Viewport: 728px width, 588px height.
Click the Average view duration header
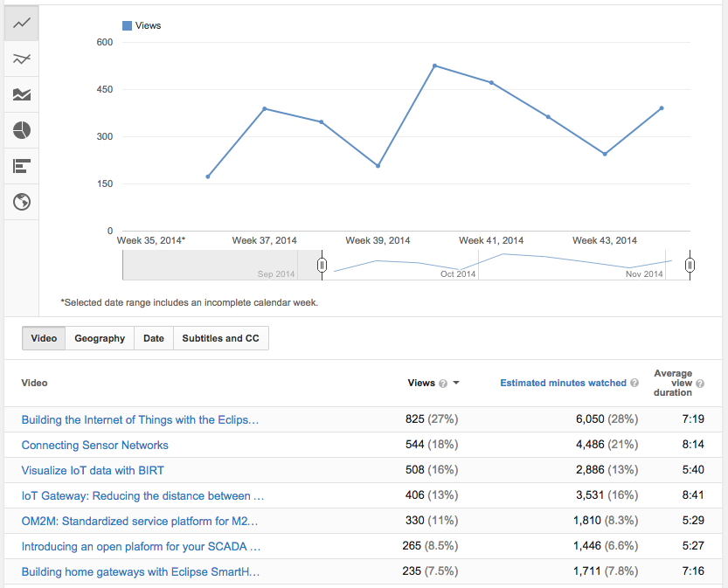(x=673, y=383)
